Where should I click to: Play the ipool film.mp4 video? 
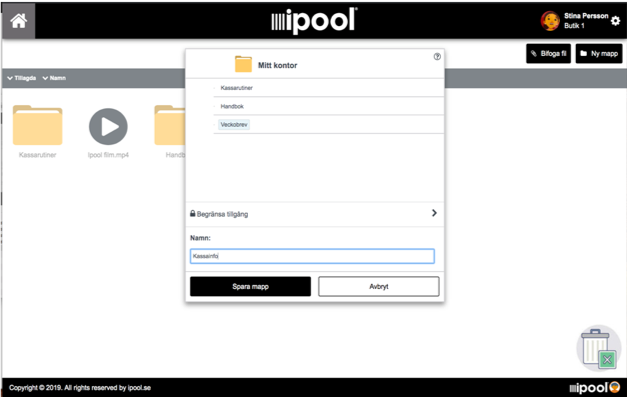coord(108,127)
